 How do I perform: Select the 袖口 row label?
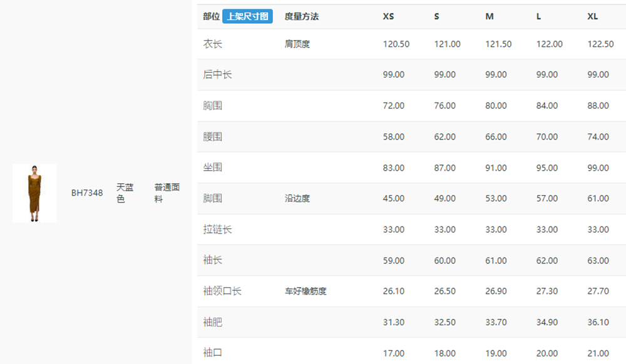(212, 353)
